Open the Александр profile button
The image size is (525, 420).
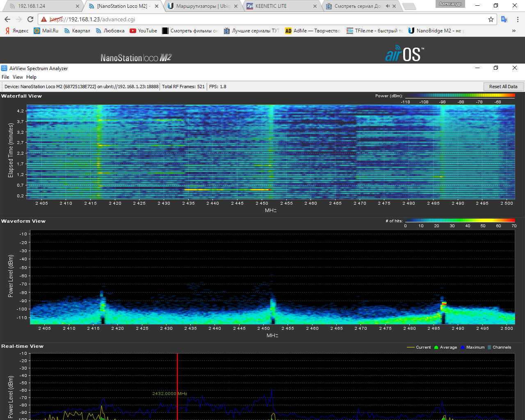click(450, 4)
